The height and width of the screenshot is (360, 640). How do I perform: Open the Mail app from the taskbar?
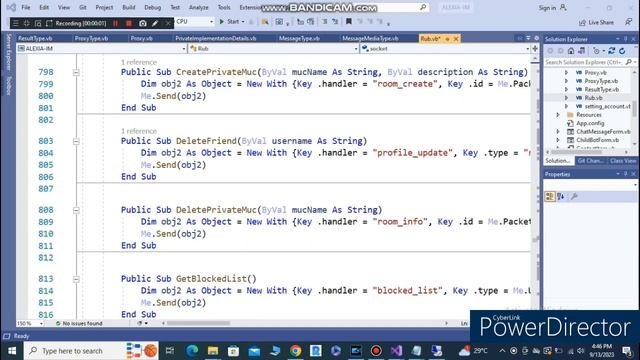click(254, 351)
